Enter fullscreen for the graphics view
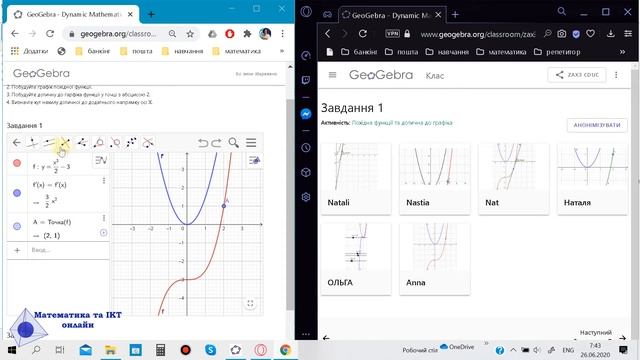640x360 pixels. [250, 303]
